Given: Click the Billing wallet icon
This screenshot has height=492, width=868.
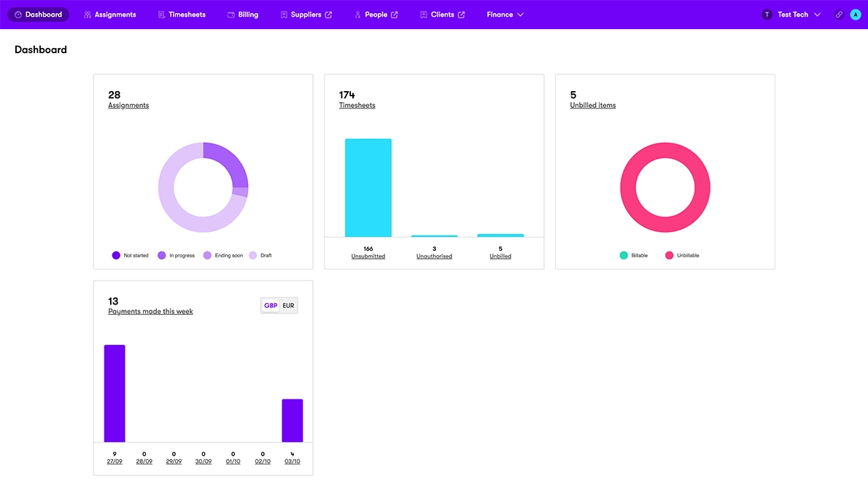Looking at the screenshot, I should click(230, 15).
